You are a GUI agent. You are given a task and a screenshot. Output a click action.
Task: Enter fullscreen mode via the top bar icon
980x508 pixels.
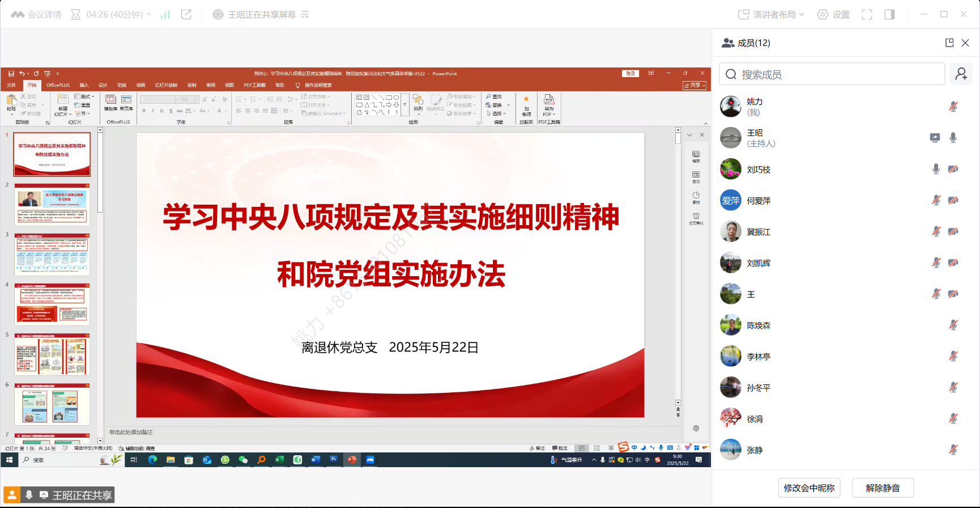pyautogui.click(x=867, y=15)
